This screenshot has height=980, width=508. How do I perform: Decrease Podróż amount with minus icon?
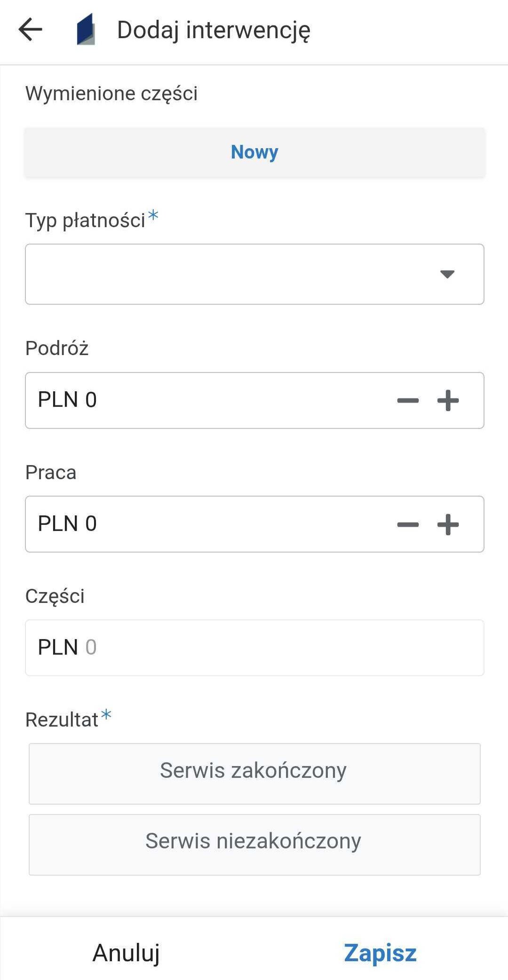point(408,401)
